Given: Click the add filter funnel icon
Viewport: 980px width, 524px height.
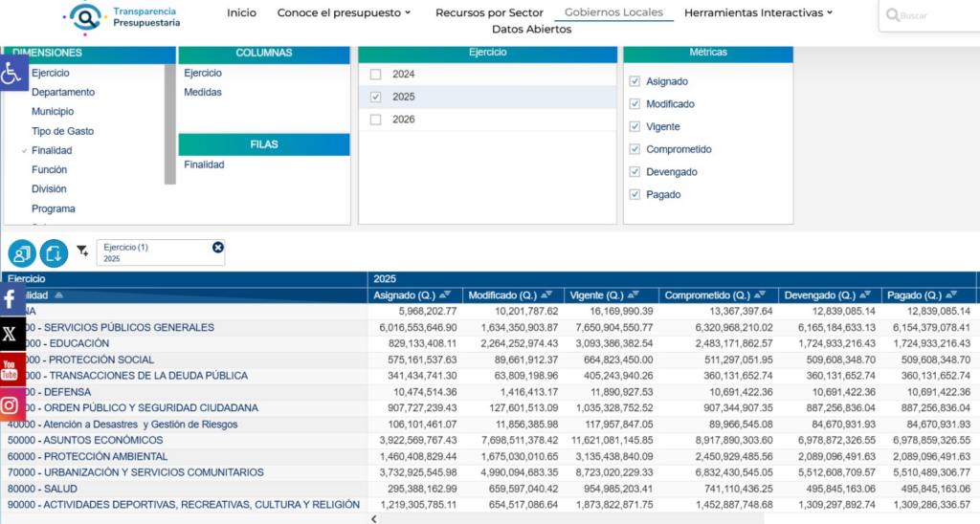Looking at the screenshot, I should click(82, 251).
